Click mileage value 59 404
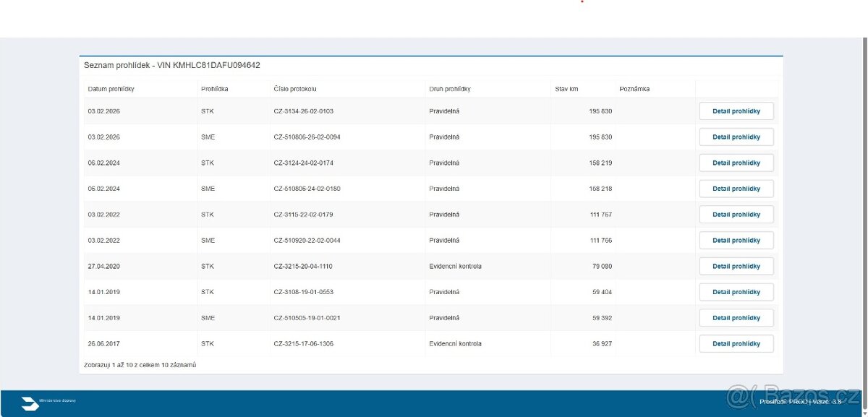868x417 pixels. [x=602, y=292]
